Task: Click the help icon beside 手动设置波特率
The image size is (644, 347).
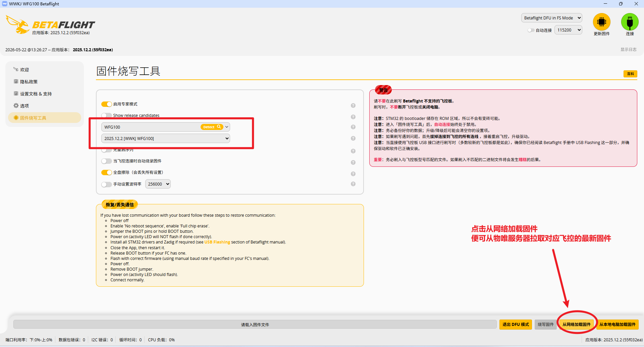Action: [353, 184]
